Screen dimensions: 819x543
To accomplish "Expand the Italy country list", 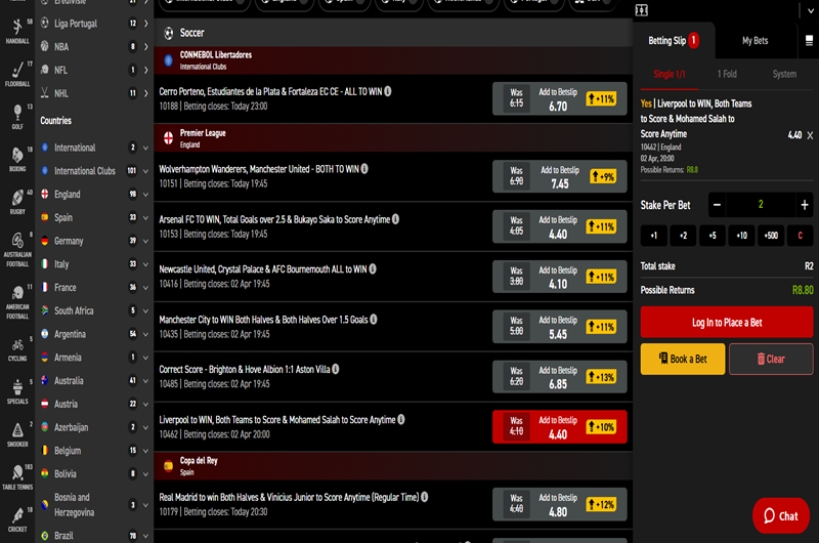I will [96, 264].
